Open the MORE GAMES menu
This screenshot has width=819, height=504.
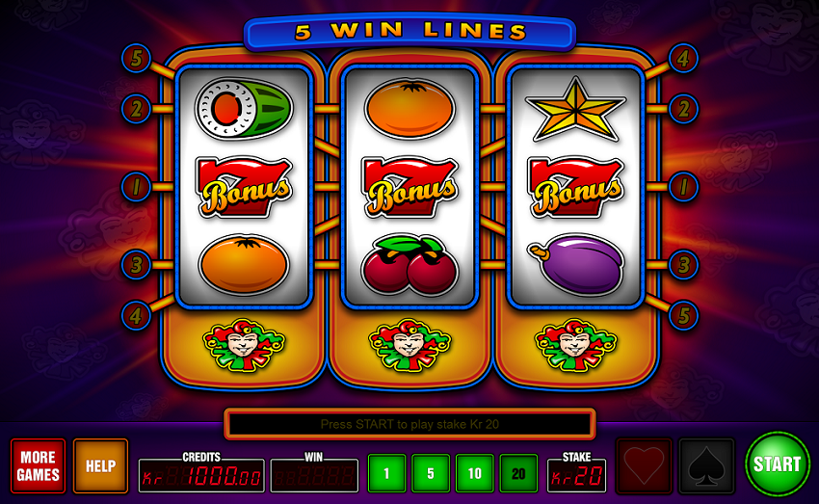[x=39, y=465]
